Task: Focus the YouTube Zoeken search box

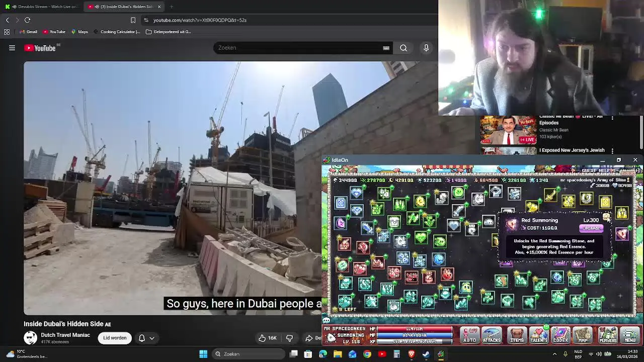Action: 299,48
